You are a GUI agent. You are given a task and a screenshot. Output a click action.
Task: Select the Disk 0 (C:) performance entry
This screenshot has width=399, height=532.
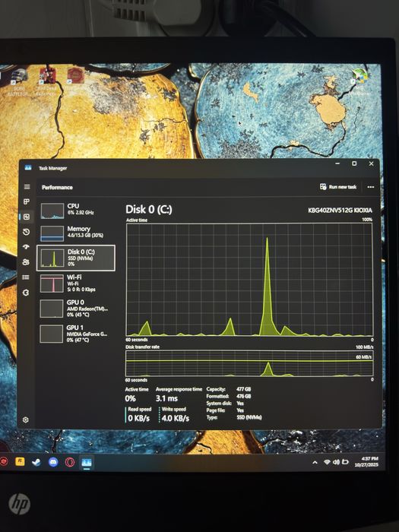[76, 258]
